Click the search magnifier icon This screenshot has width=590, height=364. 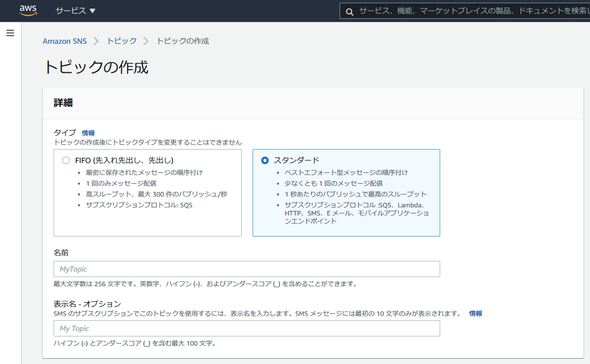(349, 12)
